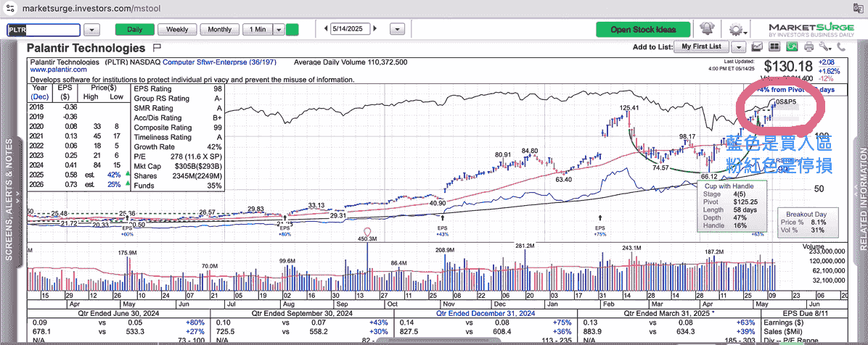The width and height of the screenshot is (868, 345).
Task: Select the Monthly chart period
Action: (x=220, y=29)
